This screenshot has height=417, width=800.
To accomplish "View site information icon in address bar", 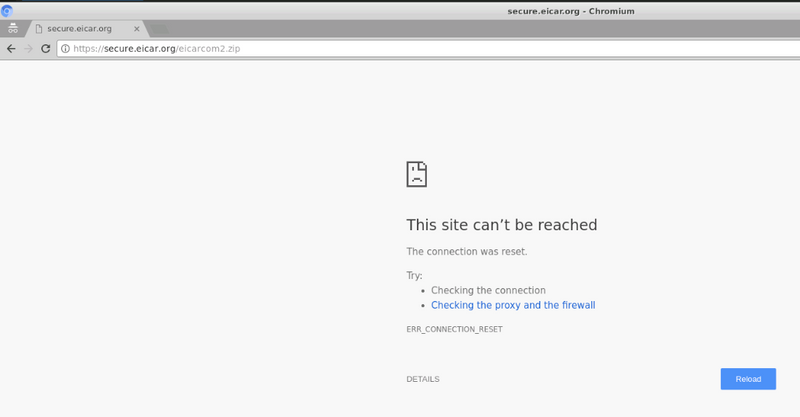I will tap(65, 48).
